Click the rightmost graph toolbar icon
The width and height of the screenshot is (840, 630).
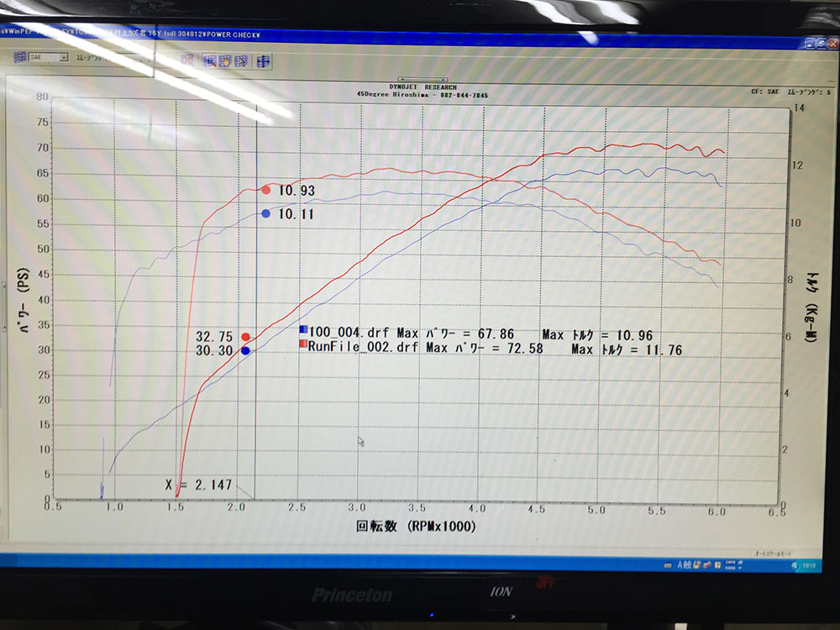pyautogui.click(x=263, y=60)
